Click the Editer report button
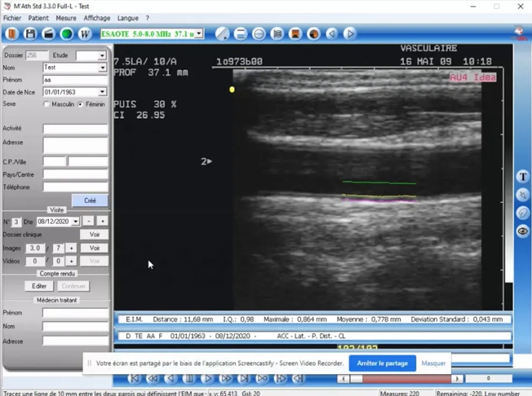The width and height of the screenshot is (532, 396). pos(39,286)
